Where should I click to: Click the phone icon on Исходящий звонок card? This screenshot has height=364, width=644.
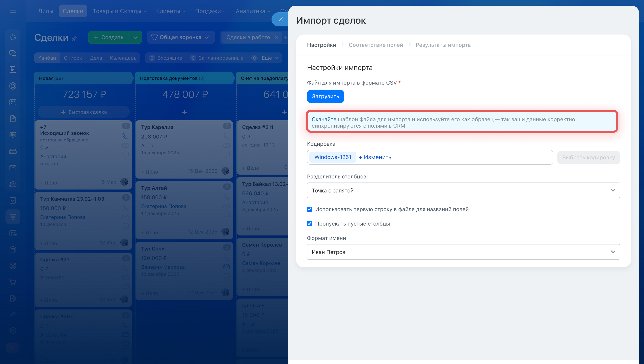[x=125, y=136]
